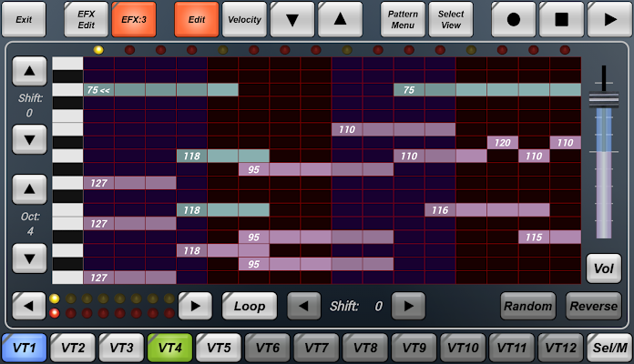This screenshot has height=364, width=634.
Task: Select the VT8 track tab
Action: coord(365,348)
